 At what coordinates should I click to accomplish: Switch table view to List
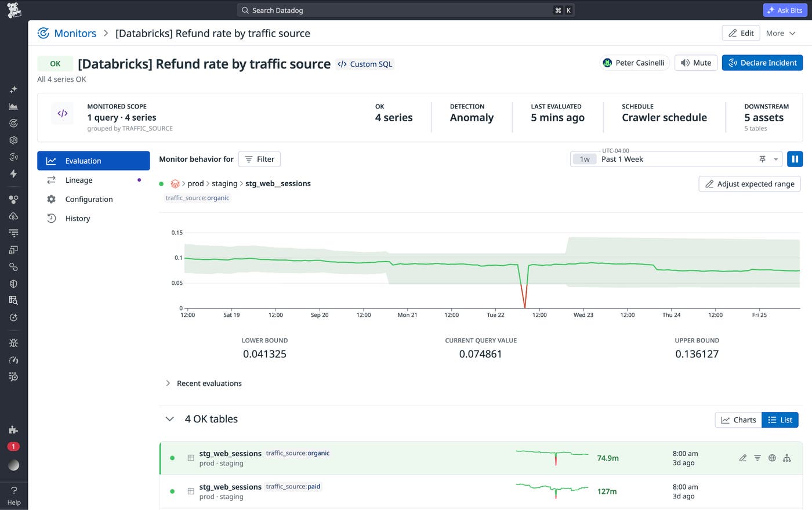780,420
